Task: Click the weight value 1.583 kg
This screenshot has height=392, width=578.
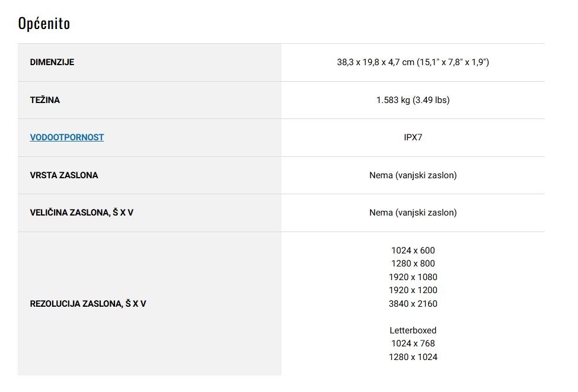Action: pos(413,100)
